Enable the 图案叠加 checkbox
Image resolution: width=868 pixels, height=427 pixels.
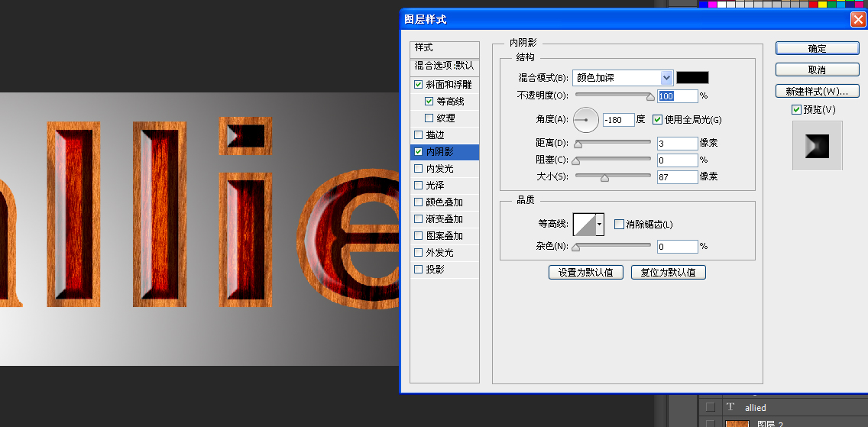tap(419, 235)
